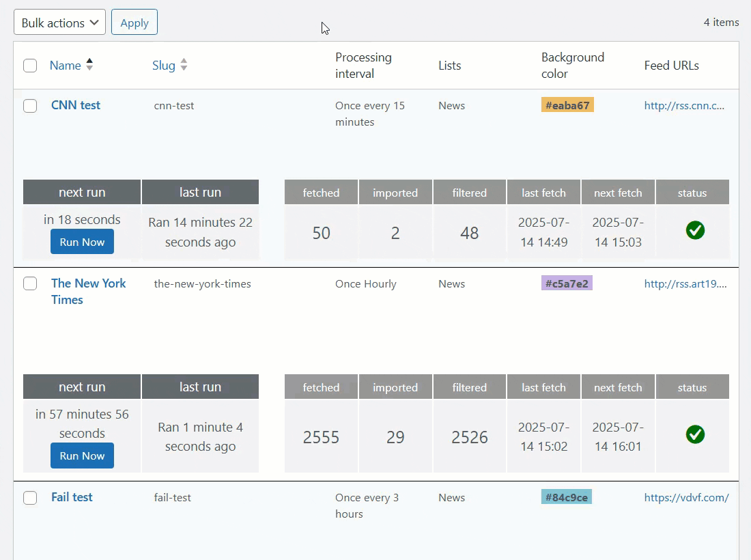Click the fail-test slug text

[173, 497]
